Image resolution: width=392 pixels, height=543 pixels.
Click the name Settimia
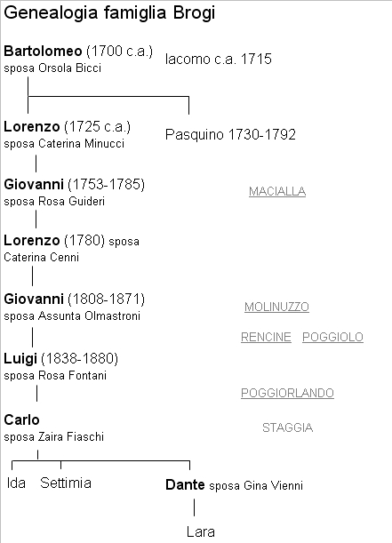coord(66,483)
